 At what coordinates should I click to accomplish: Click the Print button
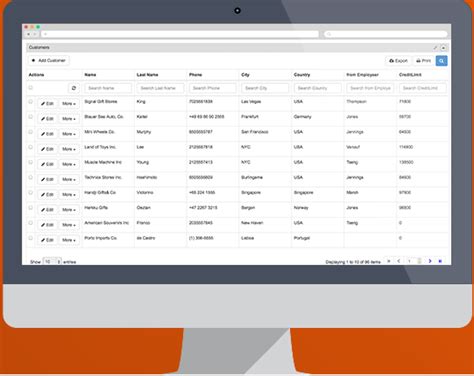pos(423,61)
